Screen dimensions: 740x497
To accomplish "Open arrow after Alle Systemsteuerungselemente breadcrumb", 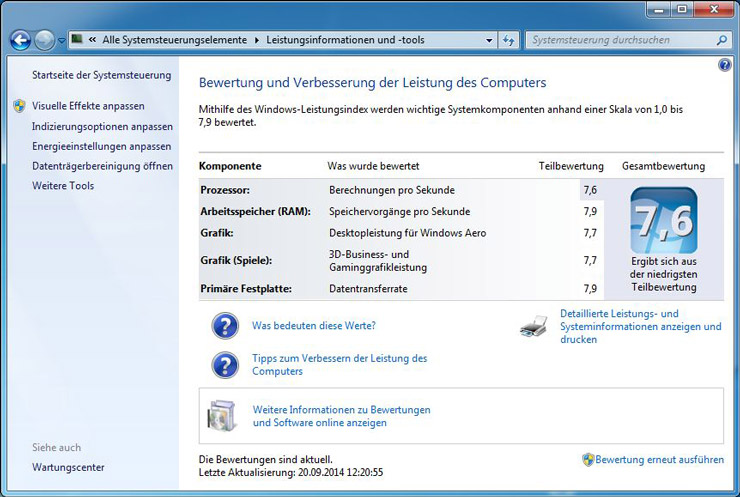I will [257, 40].
